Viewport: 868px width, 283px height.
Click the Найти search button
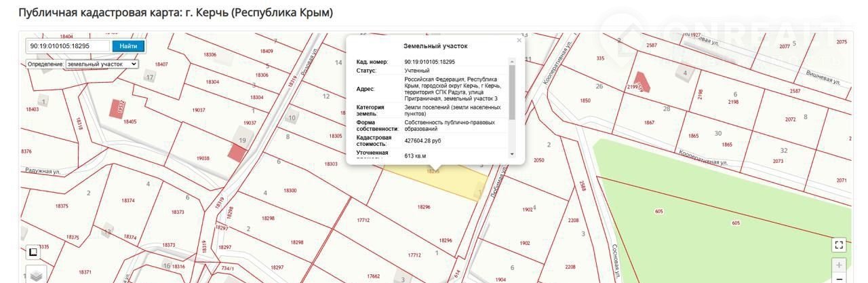tap(128, 46)
